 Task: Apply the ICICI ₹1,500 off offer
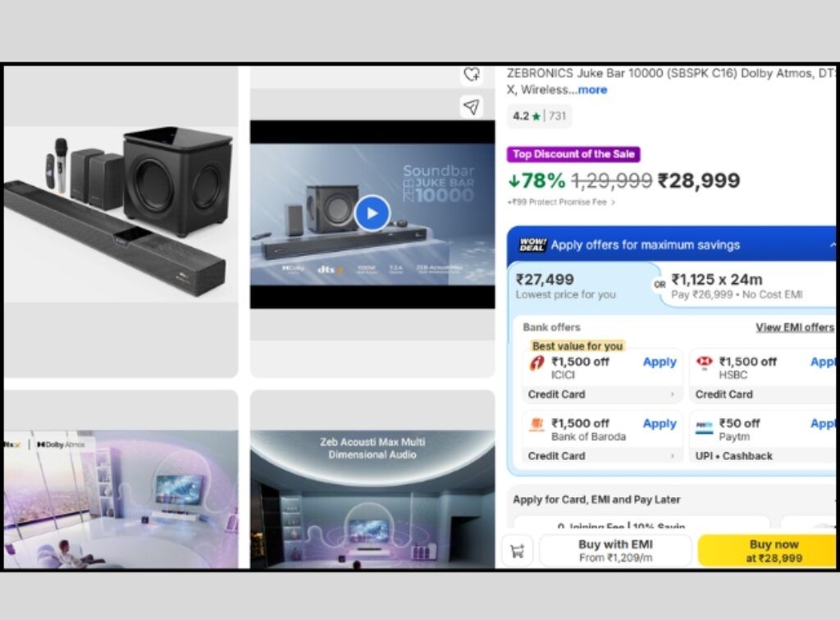tap(660, 362)
